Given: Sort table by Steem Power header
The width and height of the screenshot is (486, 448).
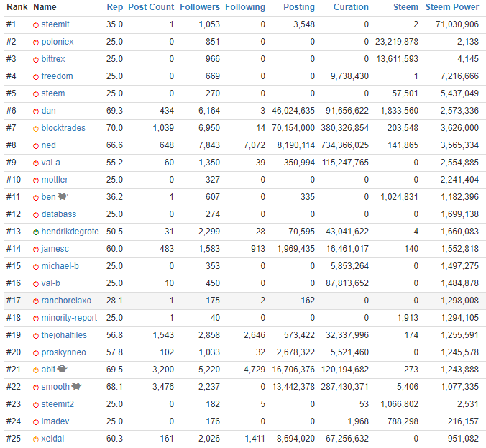Looking at the screenshot, I should 452,7.
